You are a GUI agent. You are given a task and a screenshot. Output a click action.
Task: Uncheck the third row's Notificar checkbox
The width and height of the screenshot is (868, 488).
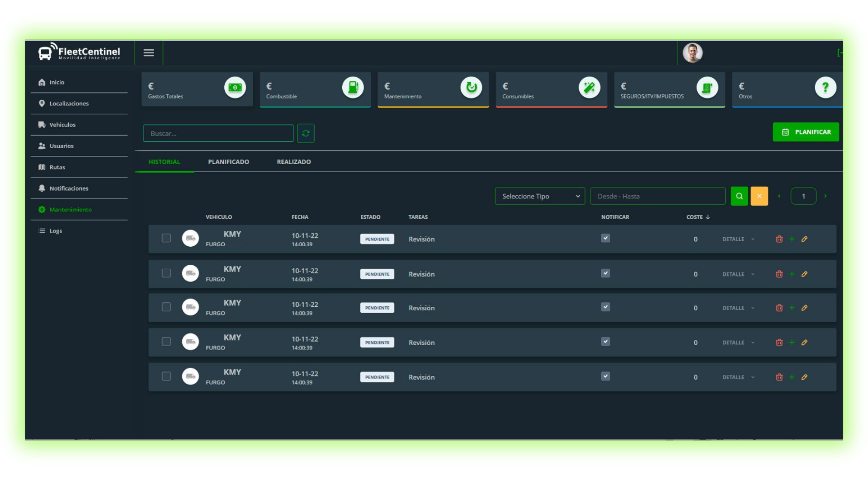pyautogui.click(x=605, y=307)
